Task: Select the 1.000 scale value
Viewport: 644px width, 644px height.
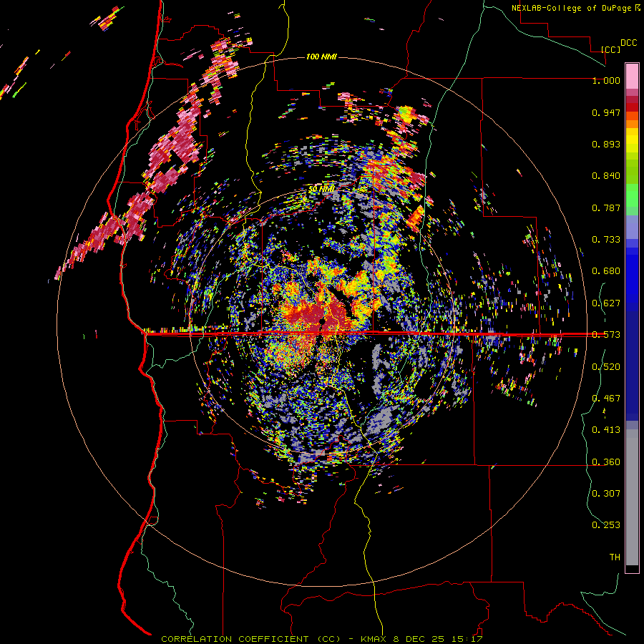Action: pos(606,80)
